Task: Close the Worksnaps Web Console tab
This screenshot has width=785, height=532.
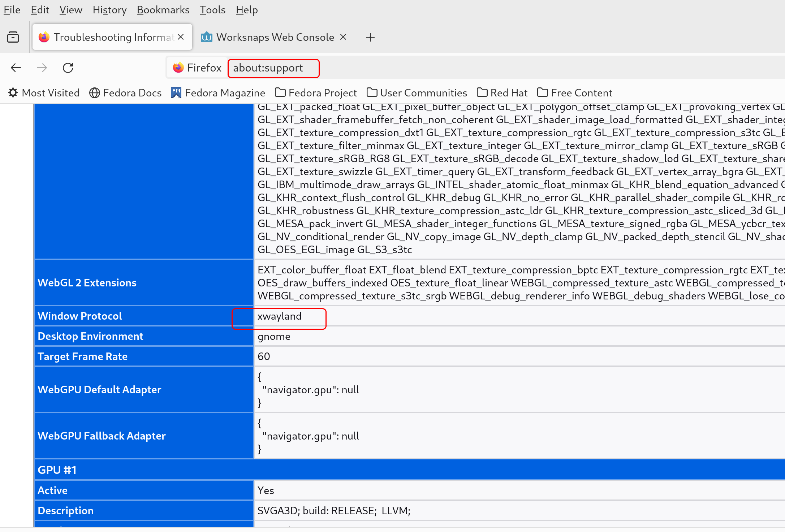Action: tap(343, 37)
